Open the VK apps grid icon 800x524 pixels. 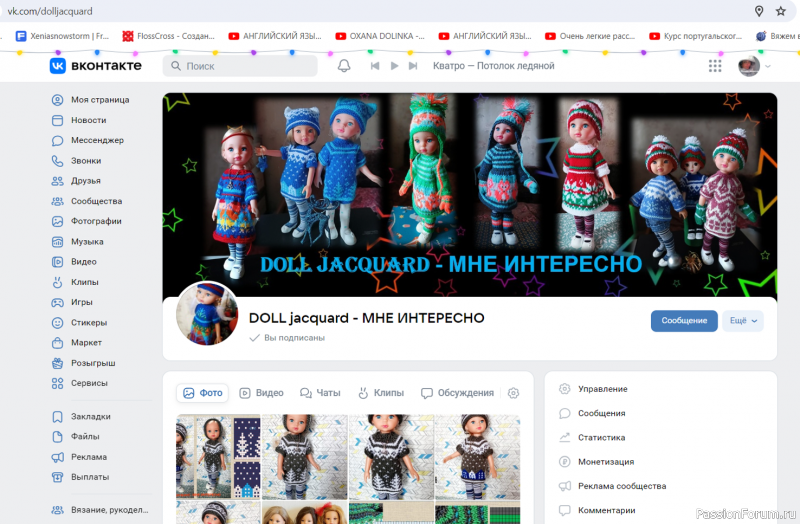715,66
